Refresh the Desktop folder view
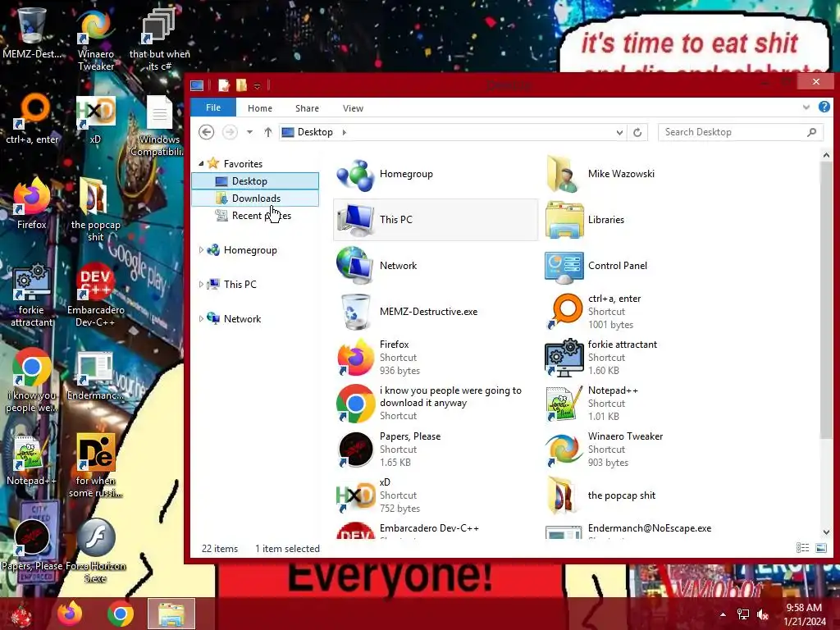Viewport: 840px width, 630px height. (637, 132)
